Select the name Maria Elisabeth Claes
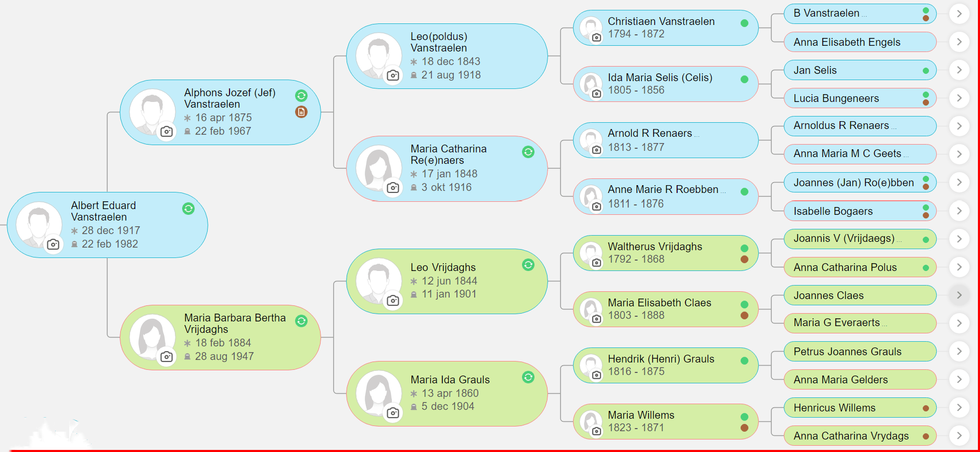 pyautogui.click(x=659, y=303)
